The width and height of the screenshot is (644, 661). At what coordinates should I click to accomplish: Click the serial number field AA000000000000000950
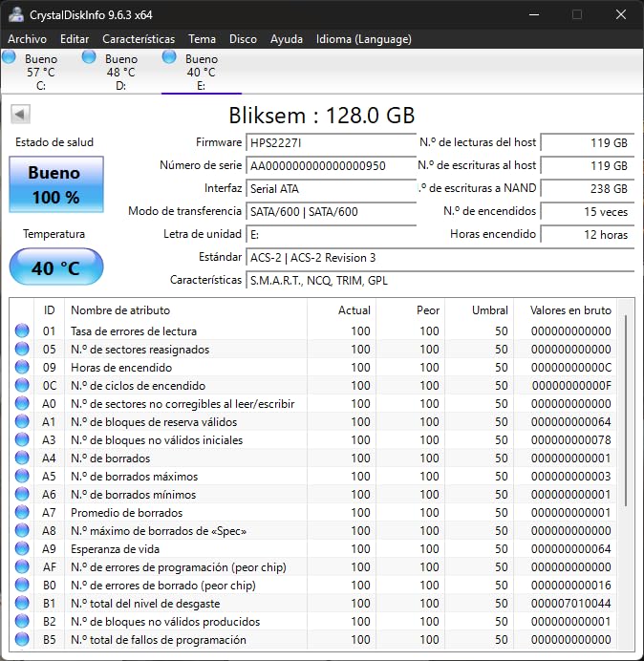(x=332, y=165)
